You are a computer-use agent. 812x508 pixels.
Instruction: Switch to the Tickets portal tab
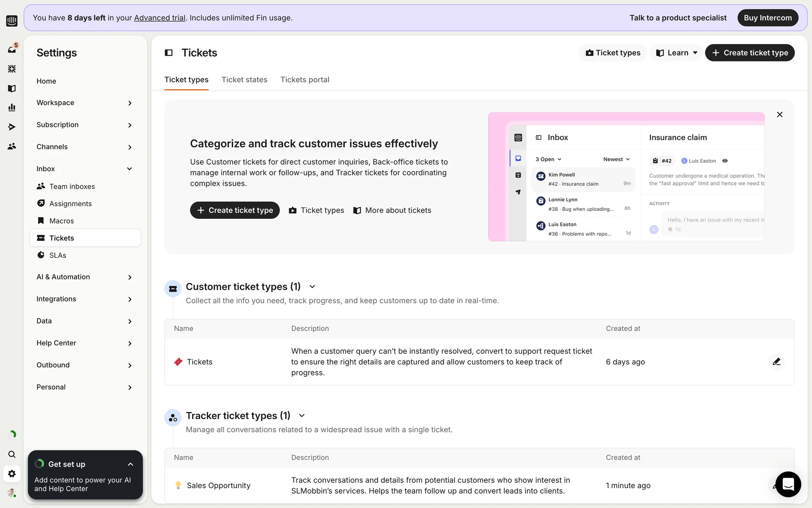click(304, 80)
